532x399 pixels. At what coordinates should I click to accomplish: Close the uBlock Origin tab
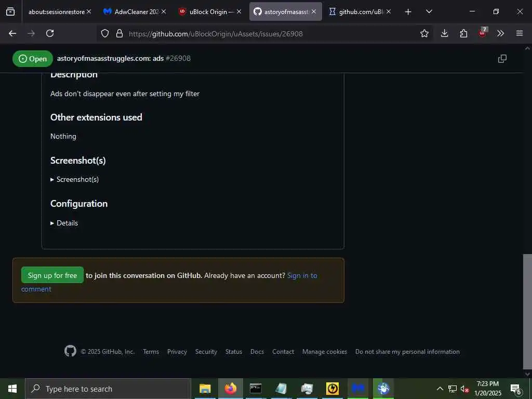coord(239,11)
